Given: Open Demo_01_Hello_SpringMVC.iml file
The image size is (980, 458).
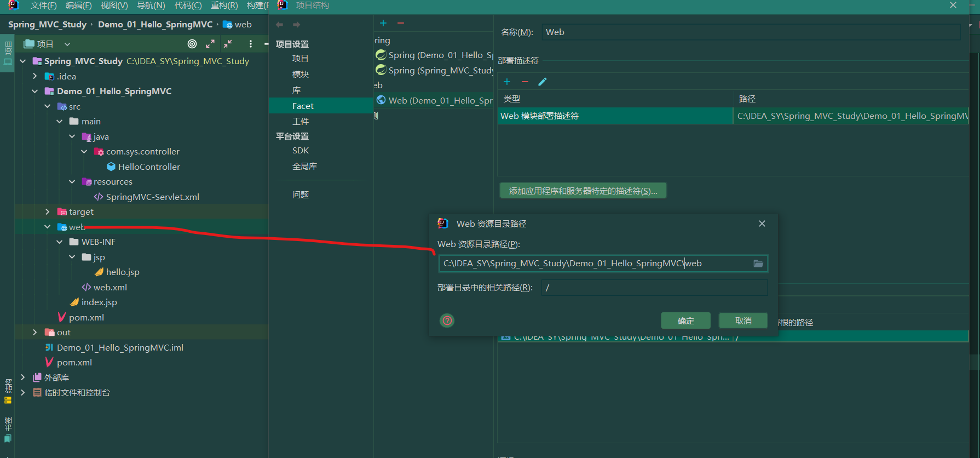Looking at the screenshot, I should 114,347.
